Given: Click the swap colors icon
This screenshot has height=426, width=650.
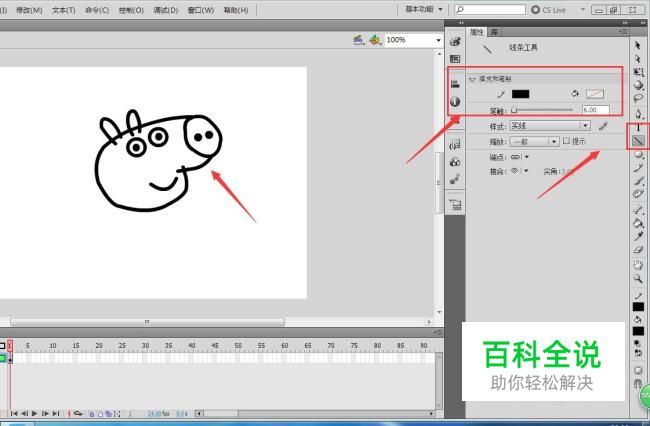Looking at the screenshot, I should coord(638,353).
